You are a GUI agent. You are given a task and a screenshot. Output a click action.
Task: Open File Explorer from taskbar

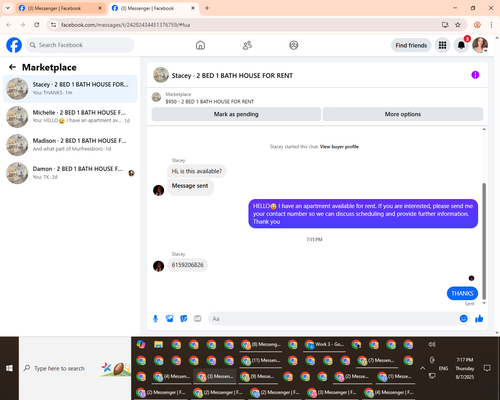tap(158, 344)
